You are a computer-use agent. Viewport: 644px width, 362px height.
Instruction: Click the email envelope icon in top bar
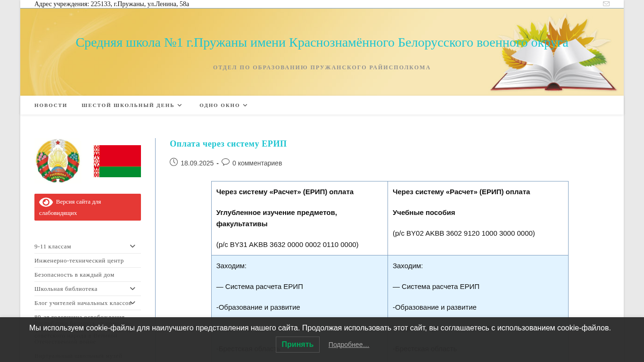[606, 4]
